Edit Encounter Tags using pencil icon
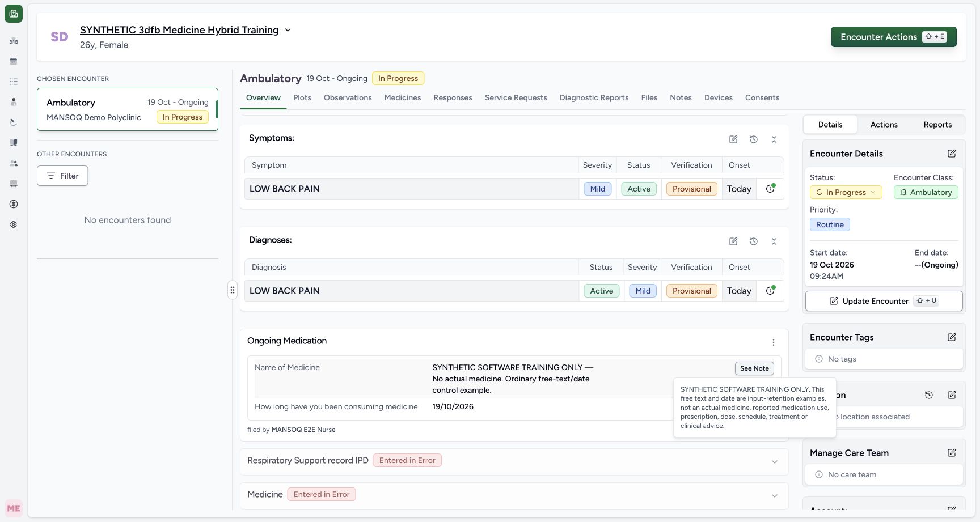Screen dimensions: 980x522 (952, 337)
